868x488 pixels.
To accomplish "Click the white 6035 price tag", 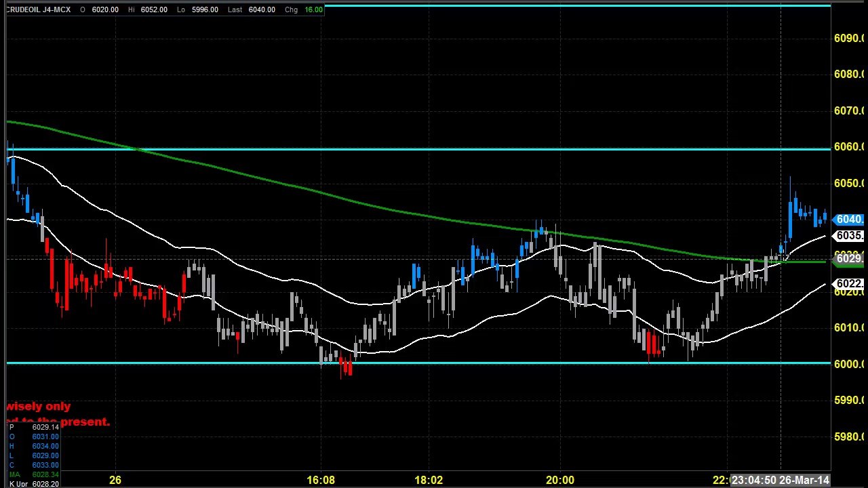I will pos(848,236).
